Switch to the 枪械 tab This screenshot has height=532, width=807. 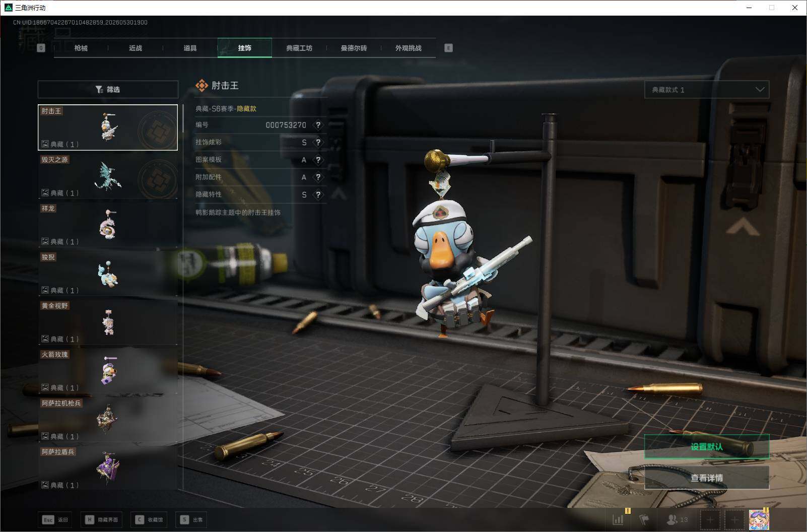81,48
